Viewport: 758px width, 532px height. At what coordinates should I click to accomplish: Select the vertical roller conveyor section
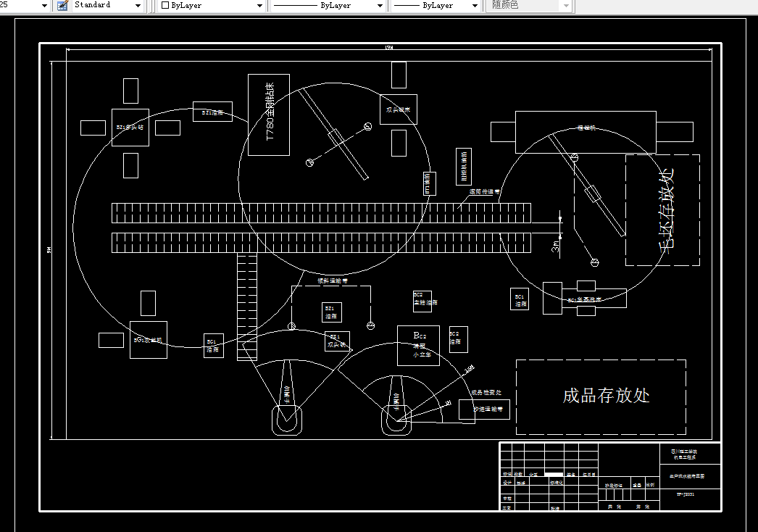(247, 307)
